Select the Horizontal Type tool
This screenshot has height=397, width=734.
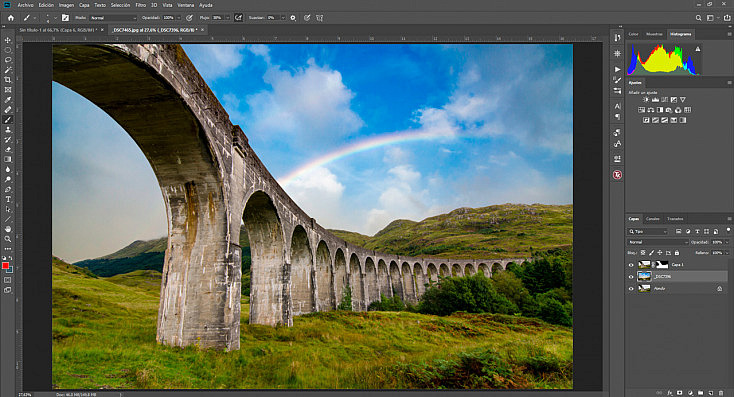(7, 199)
